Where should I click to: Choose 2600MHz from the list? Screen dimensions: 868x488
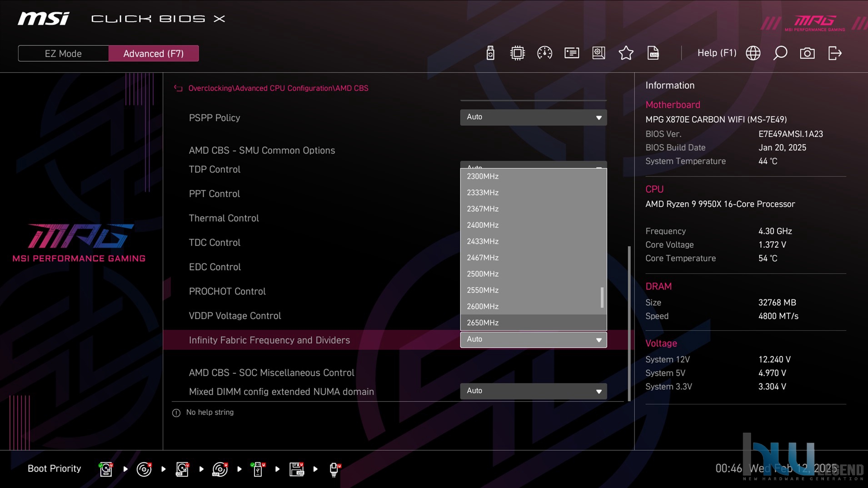click(x=533, y=307)
